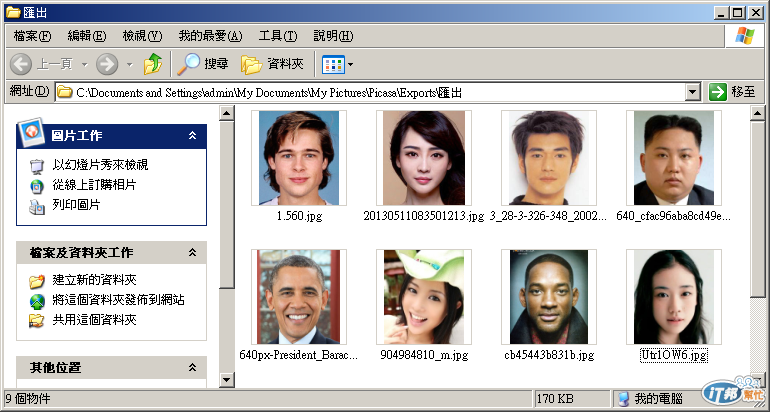770x412 pixels.
Task: Click task pane scrollbar up arrow
Action: (226, 114)
